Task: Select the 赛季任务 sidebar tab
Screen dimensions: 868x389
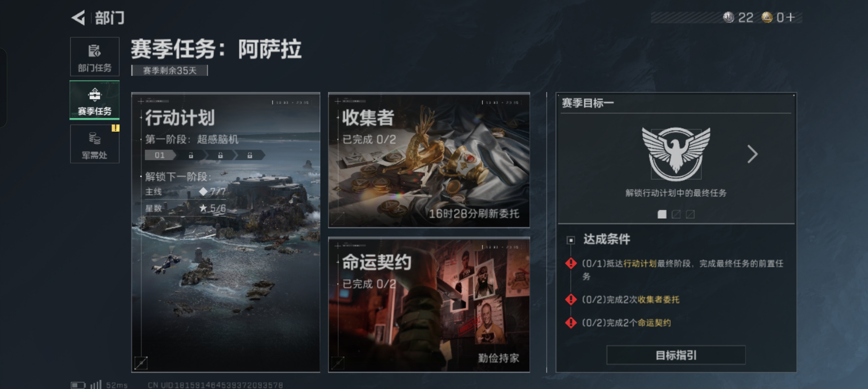Action: tap(94, 100)
